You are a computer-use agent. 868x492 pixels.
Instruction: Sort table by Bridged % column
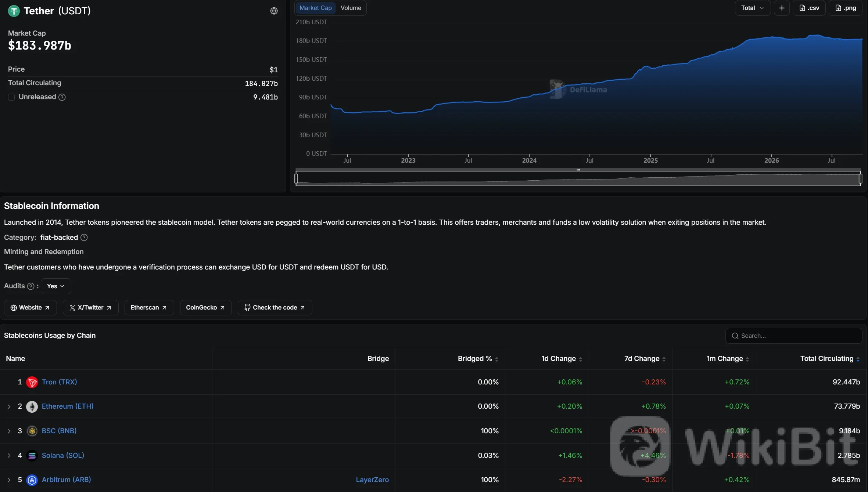[x=478, y=359]
